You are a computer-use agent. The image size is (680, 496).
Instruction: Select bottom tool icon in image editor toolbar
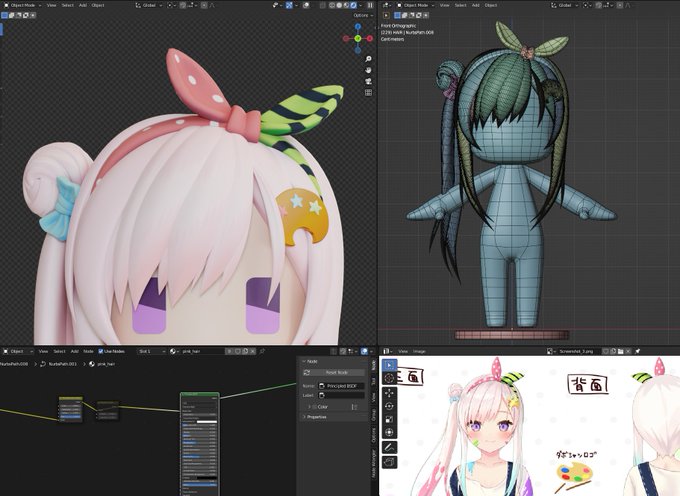click(x=389, y=462)
